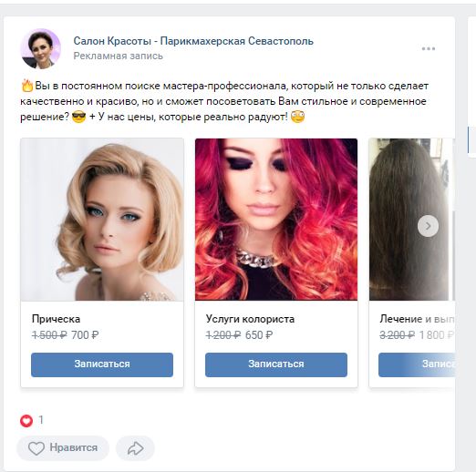Open the pink-red hair coloring photo
Screen dimensions: 476x472
pos(276,220)
